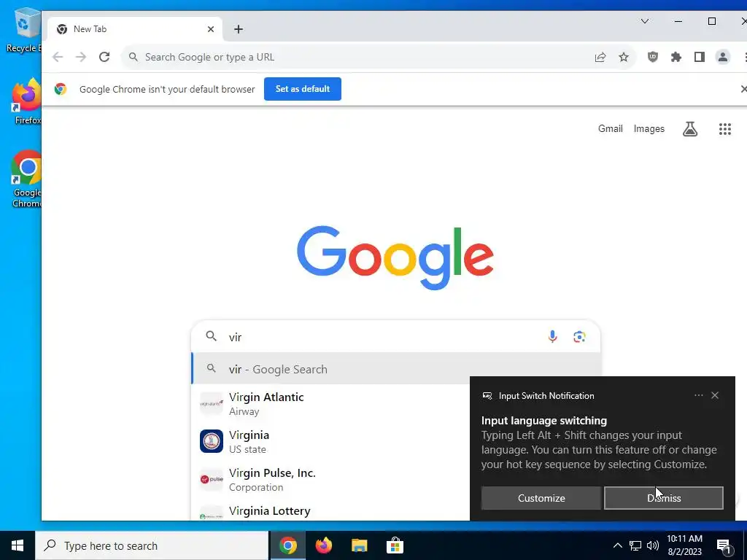Open the Action Center notifications

click(724, 546)
